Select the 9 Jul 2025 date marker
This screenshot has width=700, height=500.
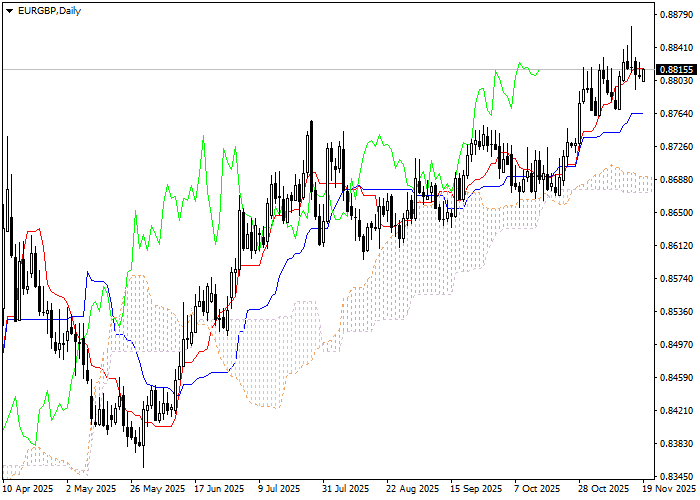click(281, 489)
